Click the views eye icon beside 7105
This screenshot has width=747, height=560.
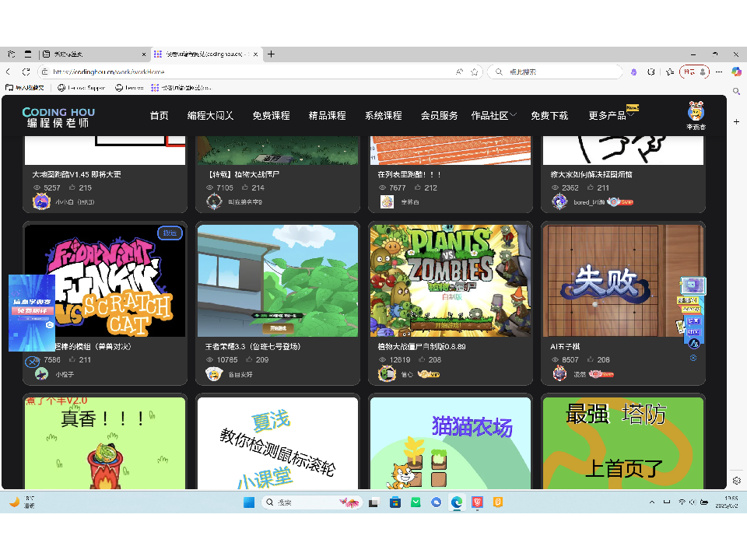209,187
